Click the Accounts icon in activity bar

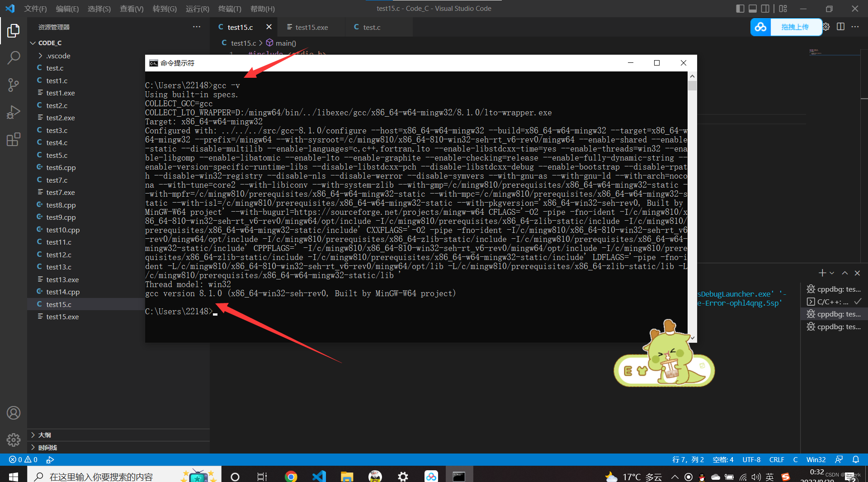click(14, 413)
